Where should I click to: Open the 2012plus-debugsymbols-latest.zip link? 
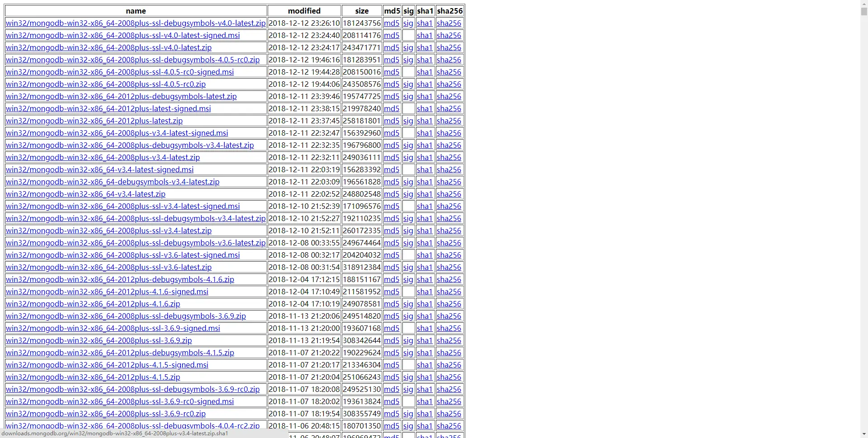(121, 96)
